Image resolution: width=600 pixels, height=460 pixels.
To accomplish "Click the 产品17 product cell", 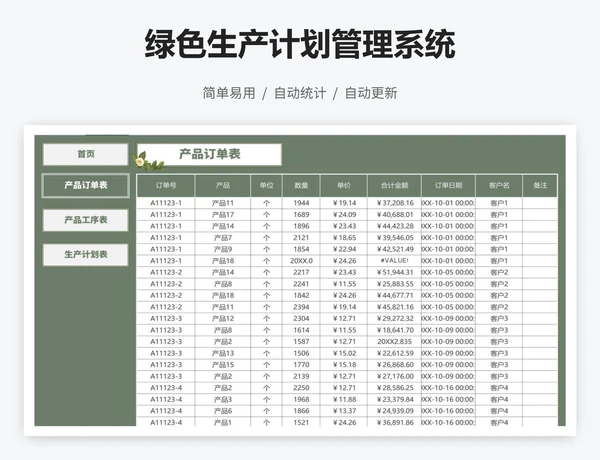I will [223, 215].
